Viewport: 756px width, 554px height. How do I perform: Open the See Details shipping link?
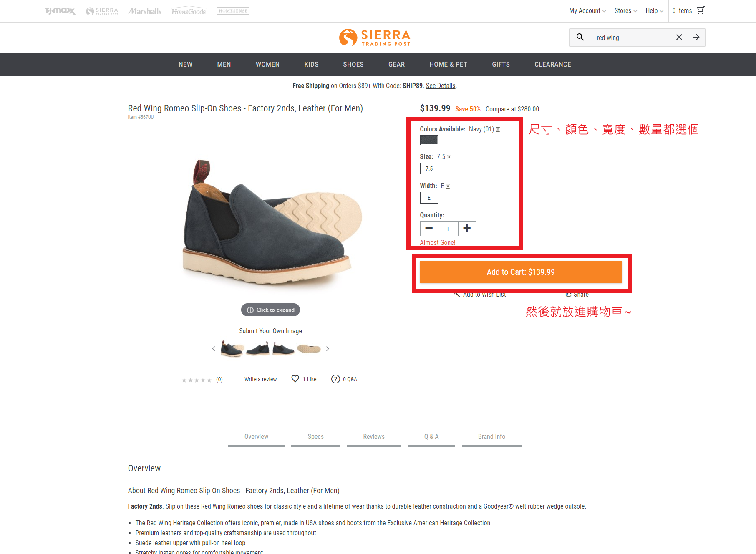tap(441, 86)
